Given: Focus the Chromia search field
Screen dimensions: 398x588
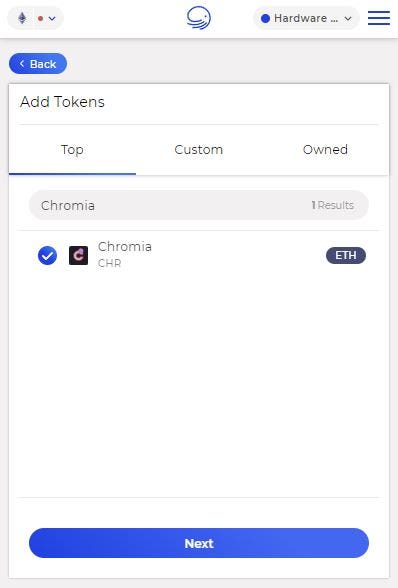Looking at the screenshot, I should click(x=199, y=205).
